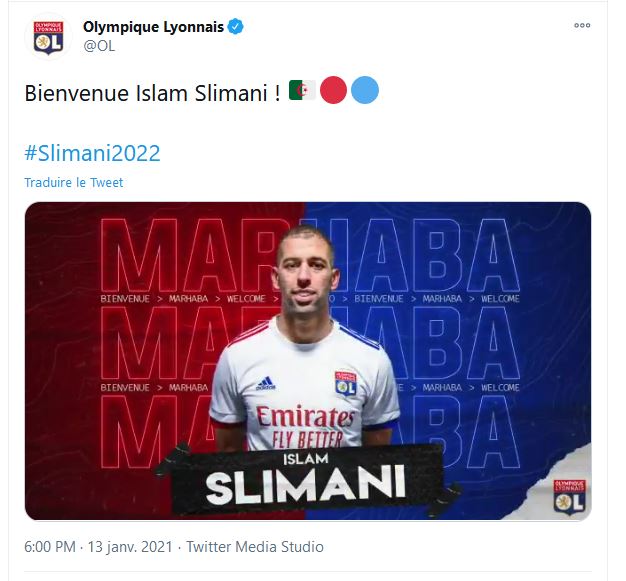Click the 6:00 PM timestamp
Image resolution: width=626 pixels, height=581 pixels.
click(x=50, y=547)
